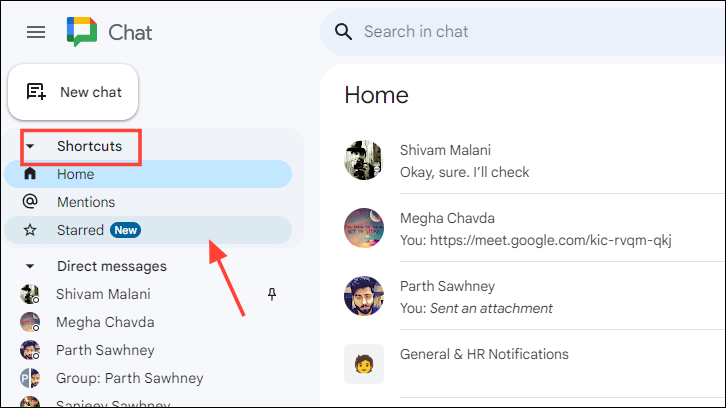726x408 pixels.
Task: Collapse the Direct messages section arrow
Action: [30, 266]
